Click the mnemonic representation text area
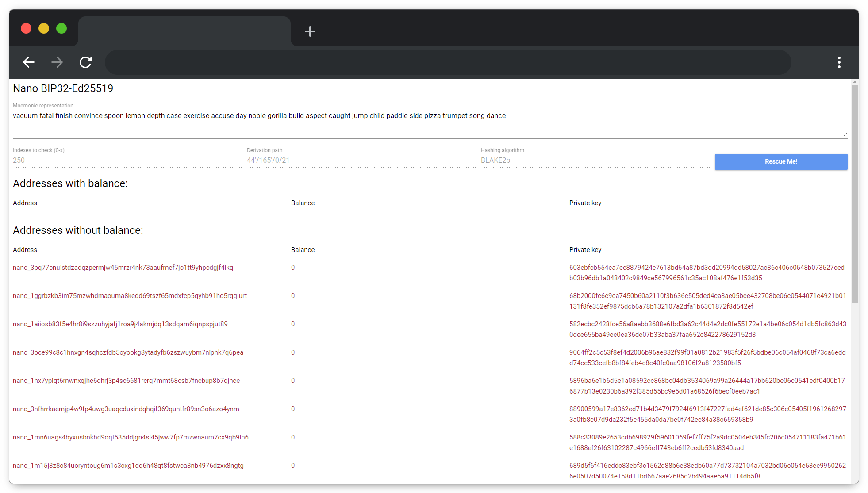Viewport: 868px width, 493px height. [429, 123]
